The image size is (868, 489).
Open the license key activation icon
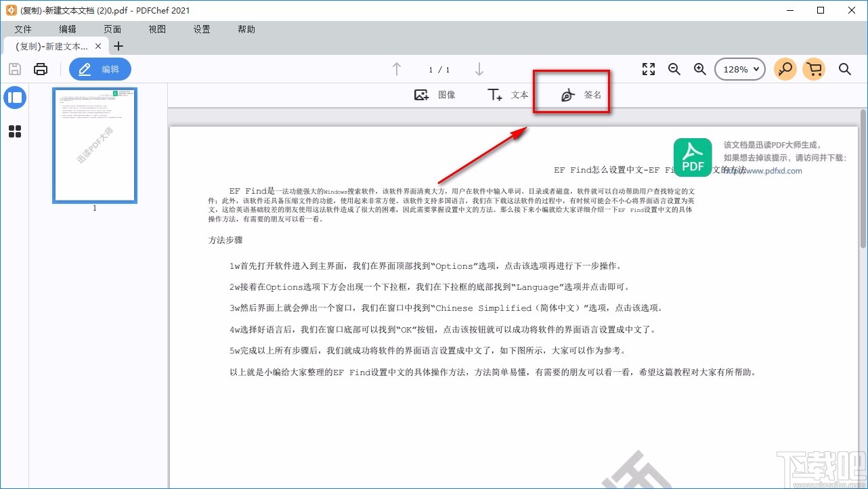[x=785, y=68]
